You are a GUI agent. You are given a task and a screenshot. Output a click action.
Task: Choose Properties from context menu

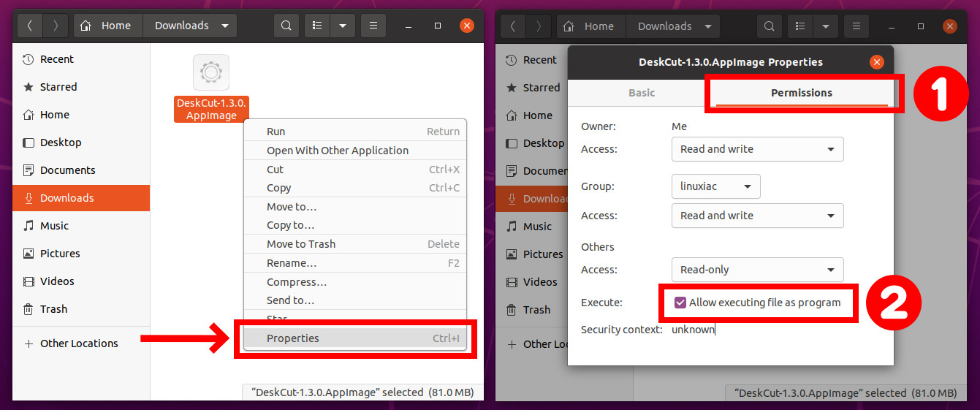(354, 338)
